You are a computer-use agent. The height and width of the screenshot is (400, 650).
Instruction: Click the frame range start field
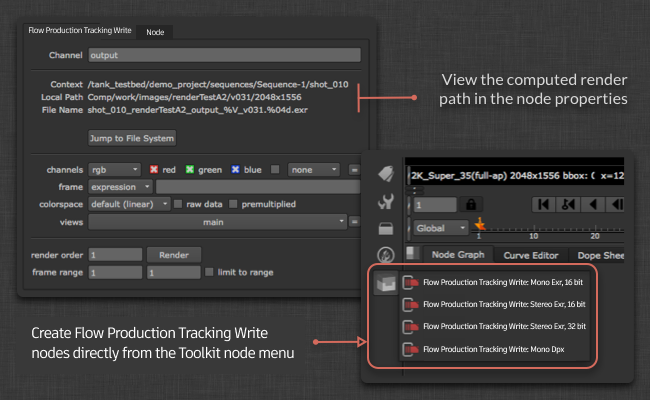[x=115, y=273]
